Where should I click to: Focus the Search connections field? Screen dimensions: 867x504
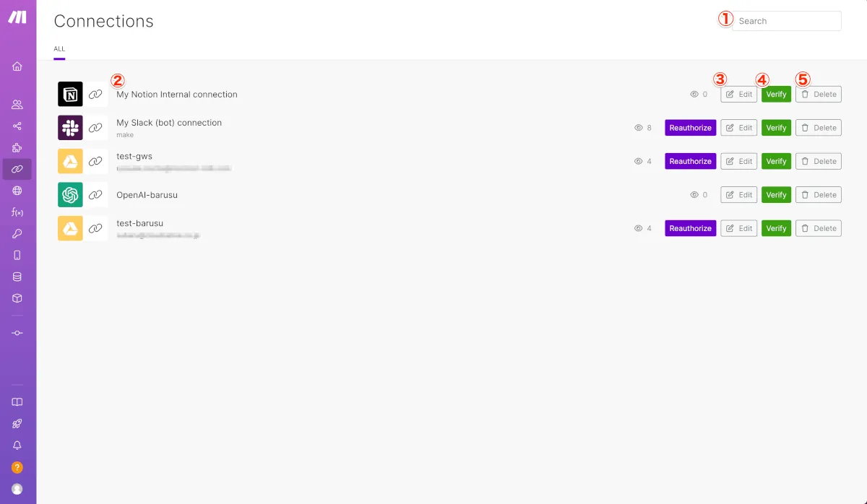(x=787, y=21)
